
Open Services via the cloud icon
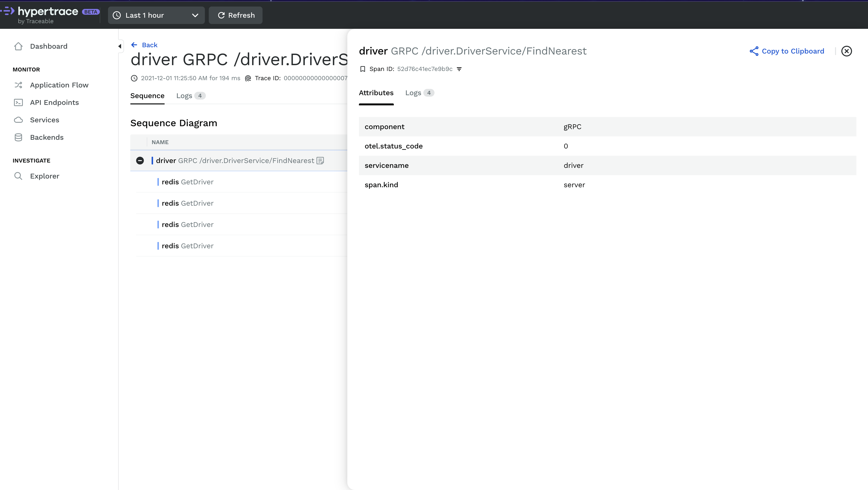point(19,120)
